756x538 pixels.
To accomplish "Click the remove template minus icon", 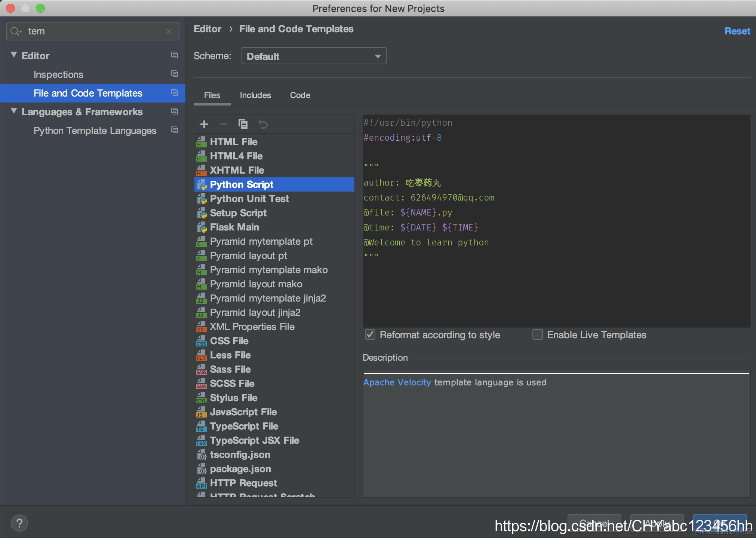I will pos(224,124).
